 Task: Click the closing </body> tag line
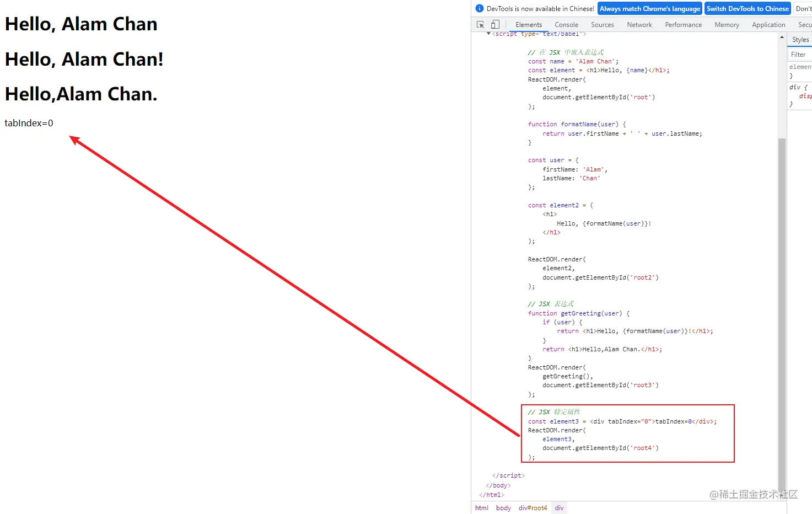498,485
